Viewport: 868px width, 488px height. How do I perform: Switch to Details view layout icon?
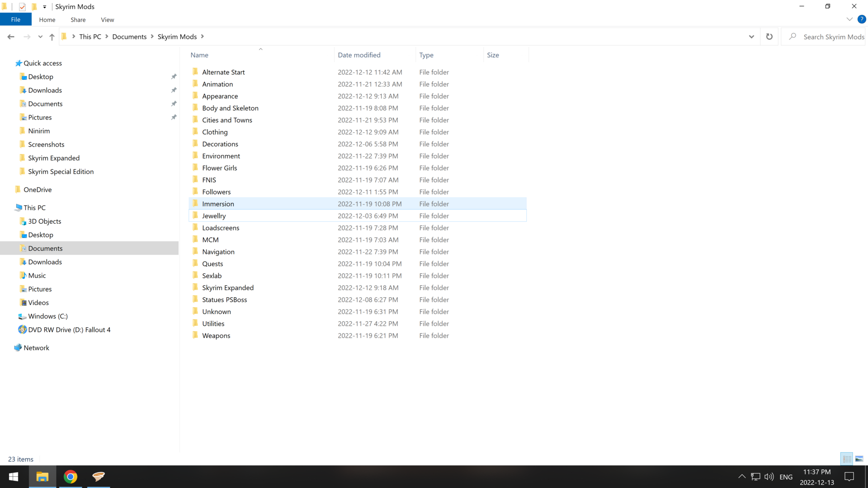pos(847,459)
